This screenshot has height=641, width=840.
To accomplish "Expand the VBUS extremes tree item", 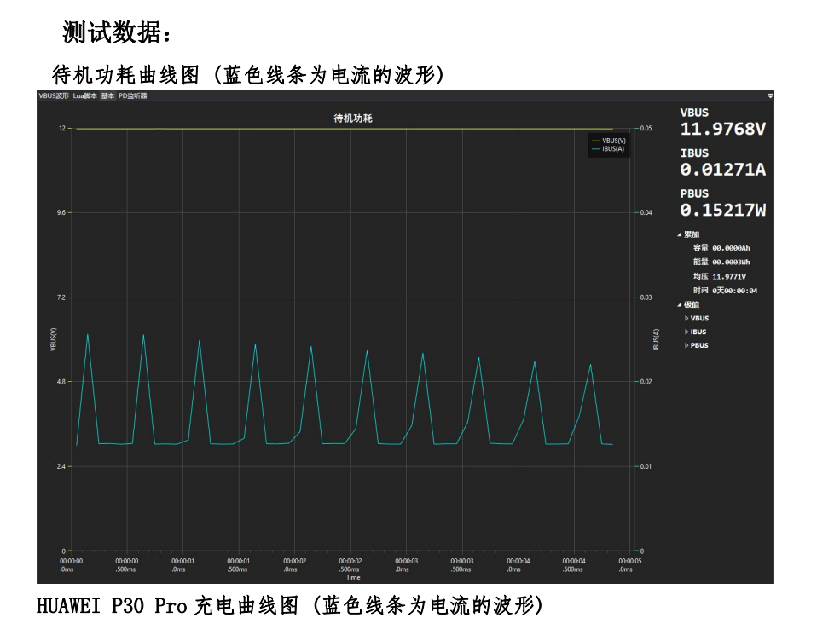I will pos(686,318).
